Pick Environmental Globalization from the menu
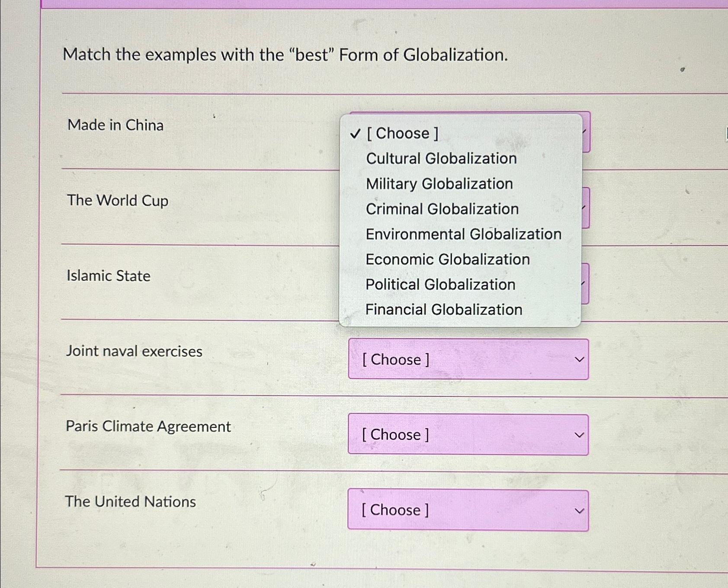The height and width of the screenshot is (588, 728). click(462, 234)
